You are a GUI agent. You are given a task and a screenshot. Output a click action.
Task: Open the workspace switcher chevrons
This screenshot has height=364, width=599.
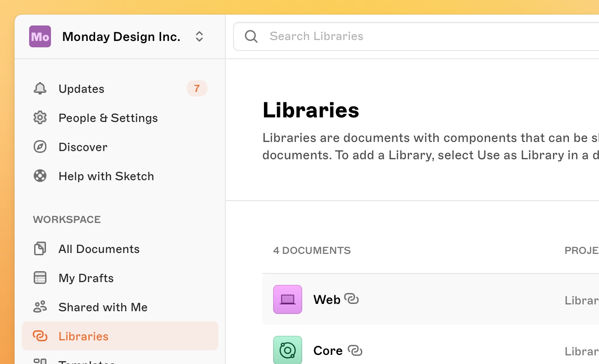coord(199,36)
